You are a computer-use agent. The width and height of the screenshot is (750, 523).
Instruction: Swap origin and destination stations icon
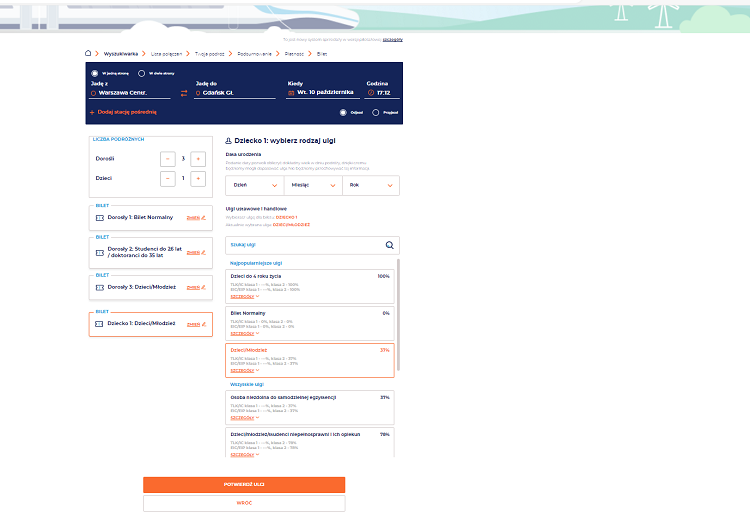click(x=184, y=93)
